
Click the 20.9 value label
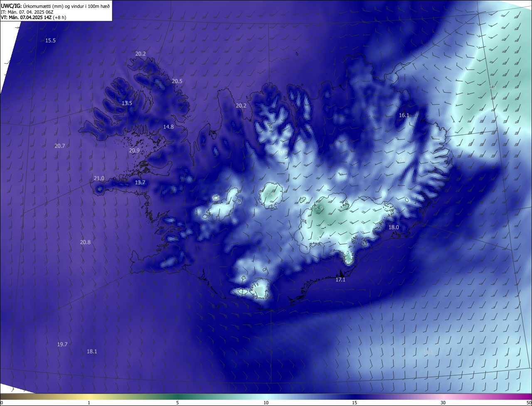134,150
